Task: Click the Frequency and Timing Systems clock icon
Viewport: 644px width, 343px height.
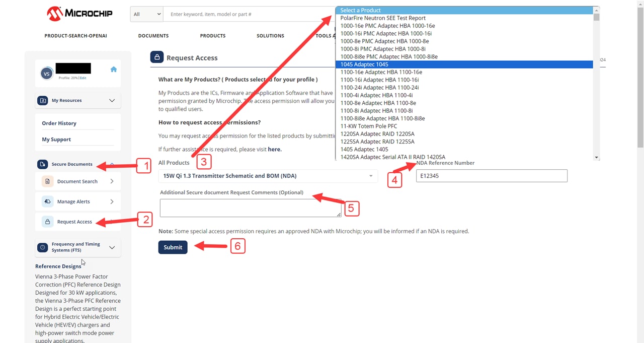Action: [x=43, y=247]
